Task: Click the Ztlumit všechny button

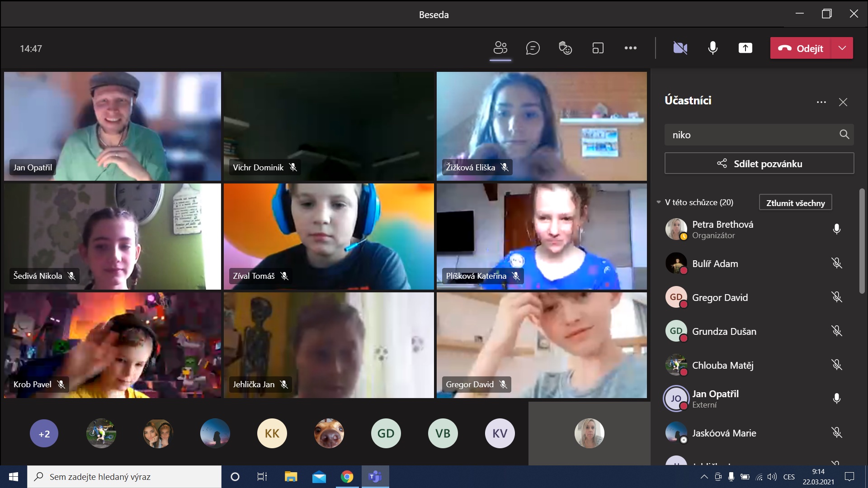Action: point(795,203)
